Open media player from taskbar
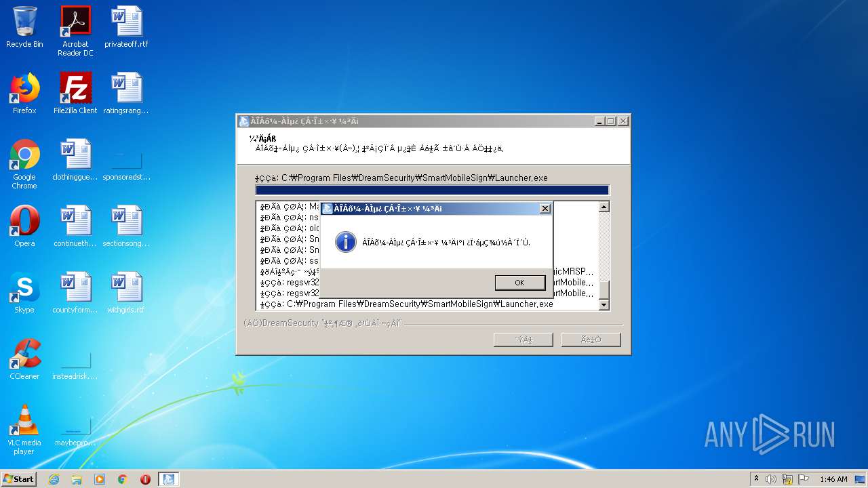 (100, 479)
